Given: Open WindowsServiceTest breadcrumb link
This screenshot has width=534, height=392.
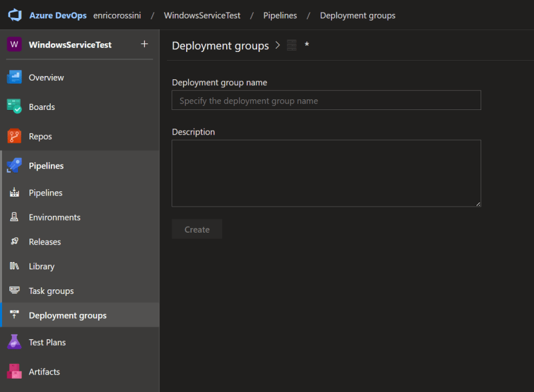Looking at the screenshot, I should [202, 15].
